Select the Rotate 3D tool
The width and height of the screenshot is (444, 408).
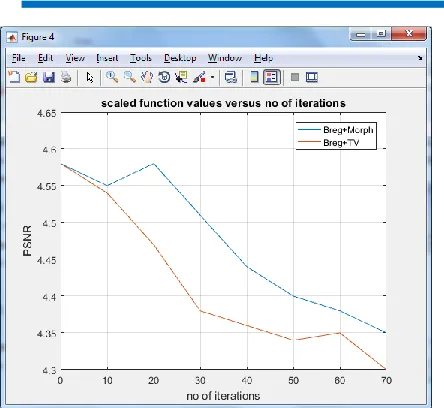tap(164, 77)
